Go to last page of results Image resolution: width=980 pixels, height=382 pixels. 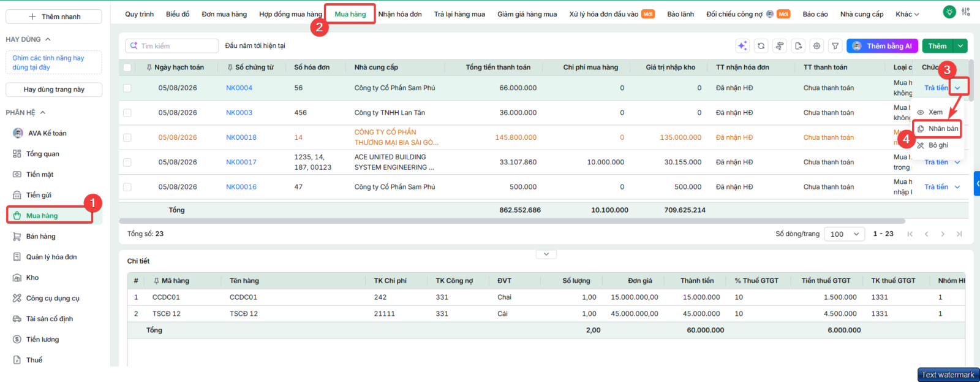click(x=959, y=234)
